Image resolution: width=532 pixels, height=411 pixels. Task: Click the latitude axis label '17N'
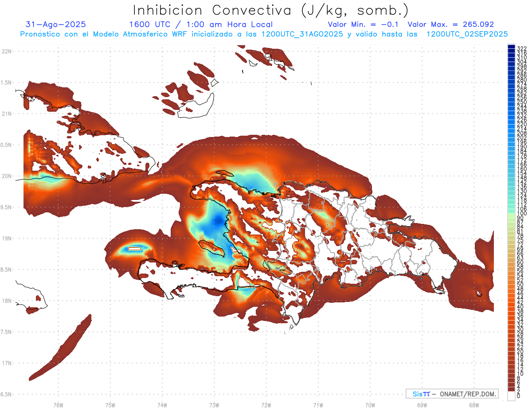7,363
